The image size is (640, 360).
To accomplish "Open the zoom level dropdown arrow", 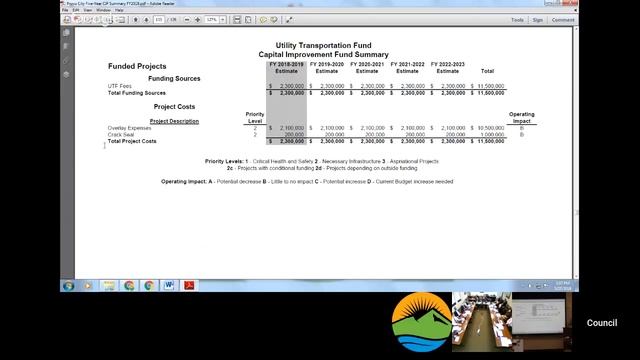I will click(223, 20).
